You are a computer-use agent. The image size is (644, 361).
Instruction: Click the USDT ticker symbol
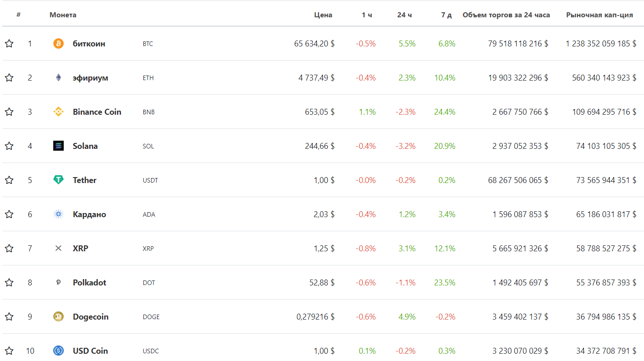pos(150,181)
